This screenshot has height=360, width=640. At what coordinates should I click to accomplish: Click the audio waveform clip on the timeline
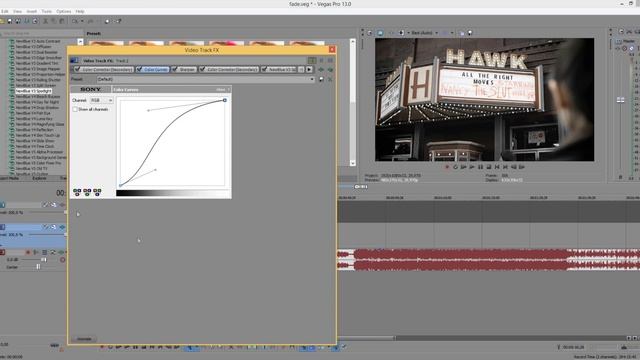(x=489, y=260)
